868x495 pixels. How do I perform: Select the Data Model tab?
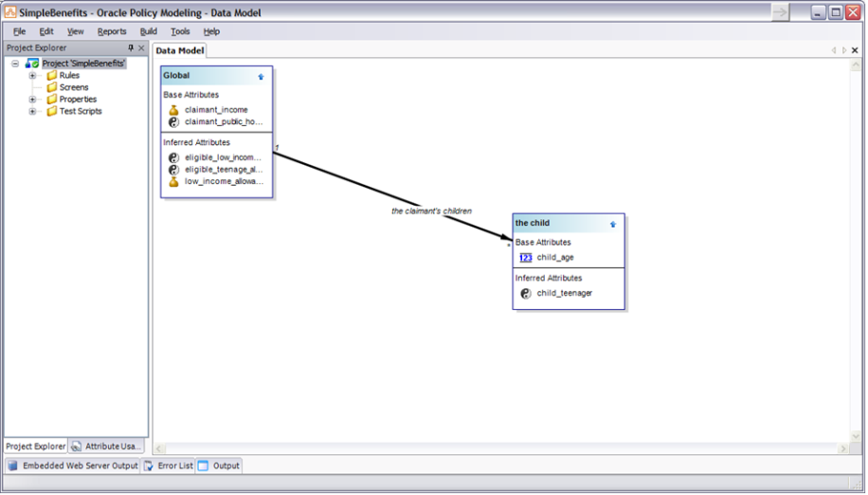click(x=180, y=50)
